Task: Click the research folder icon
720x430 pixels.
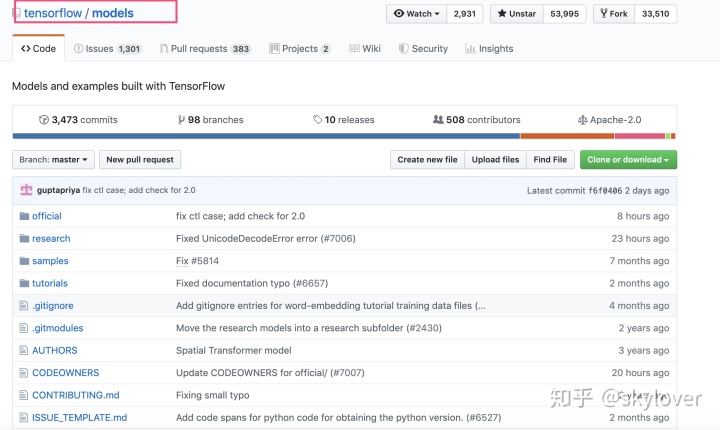Action: coord(24,238)
